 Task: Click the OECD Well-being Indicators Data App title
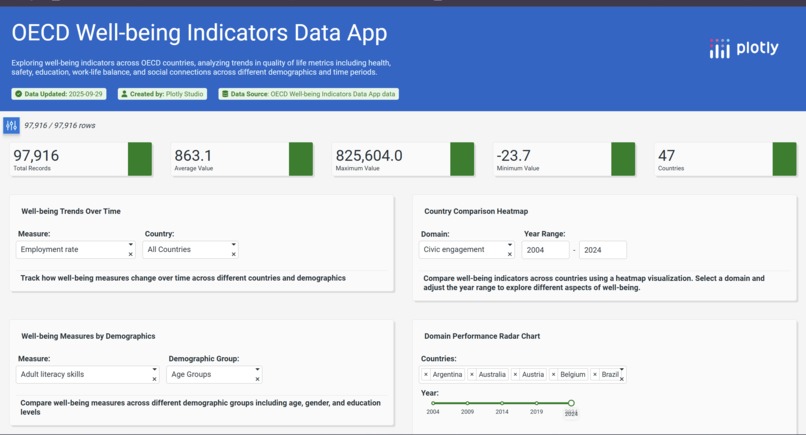(x=199, y=33)
